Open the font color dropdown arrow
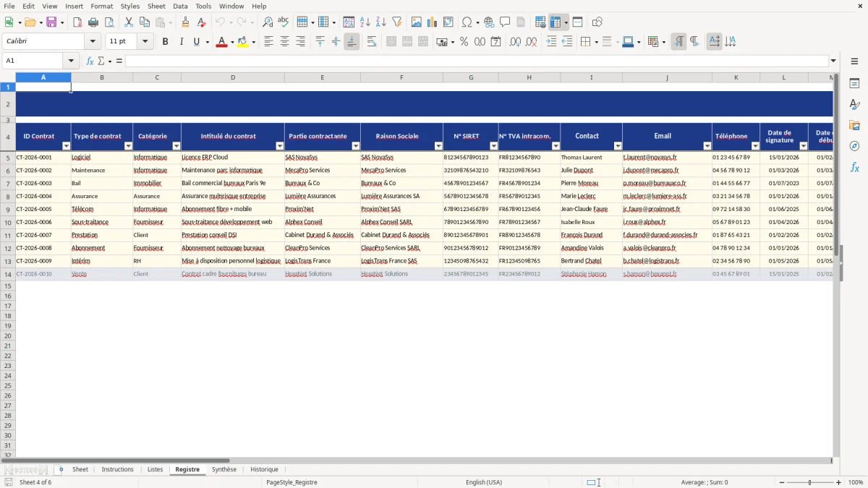This screenshot has height=488, width=868. [231, 43]
